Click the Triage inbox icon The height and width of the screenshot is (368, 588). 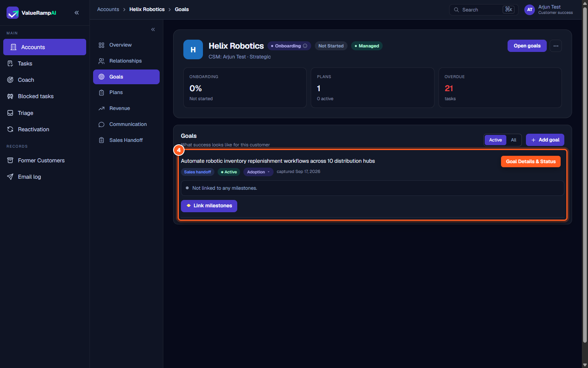(10, 113)
